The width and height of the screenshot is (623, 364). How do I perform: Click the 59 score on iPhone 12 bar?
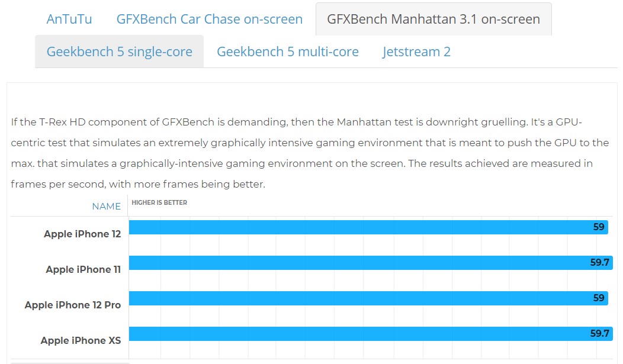click(599, 227)
